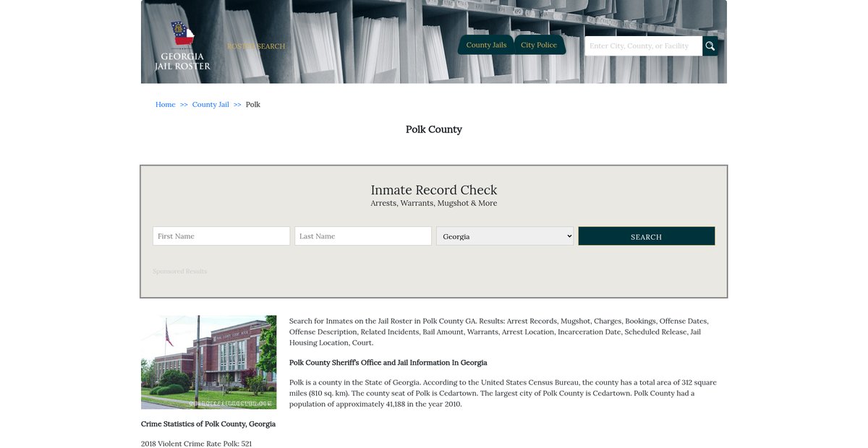Screen dimensions: 868x448
Task: Open the City Police tab
Action: click(539, 45)
